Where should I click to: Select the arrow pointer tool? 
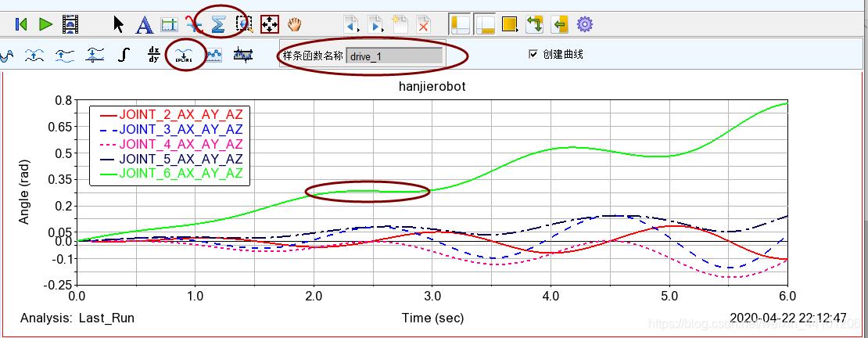(x=119, y=24)
